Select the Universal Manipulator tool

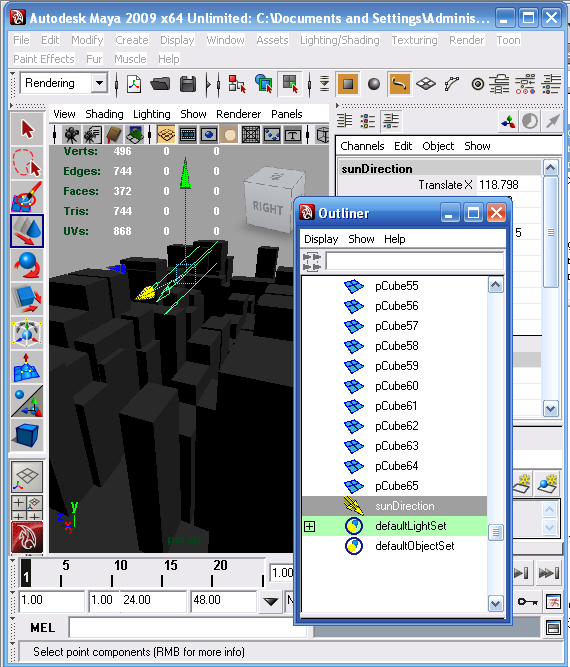[27, 333]
